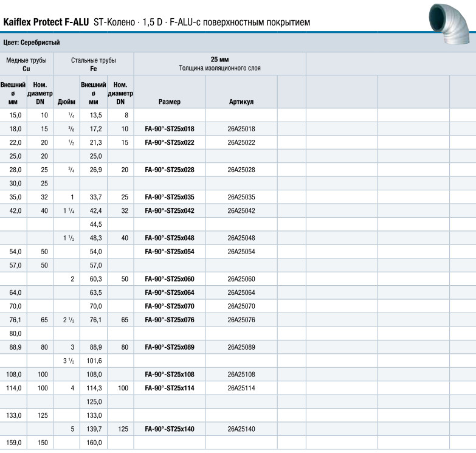The height and width of the screenshot is (453, 476).
Task: Select size cell 'FA-90°-ST25x035'
Action: [x=170, y=197]
